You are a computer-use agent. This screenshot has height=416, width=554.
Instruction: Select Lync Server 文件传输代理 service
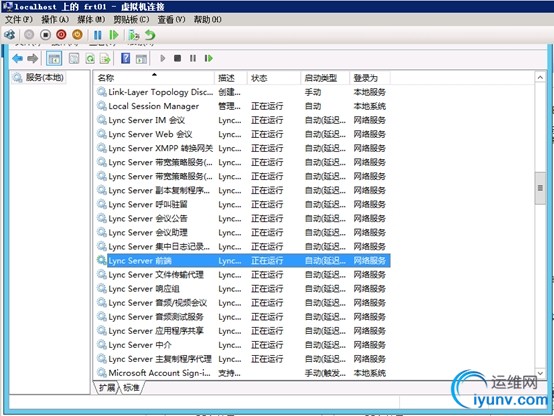click(242, 275)
